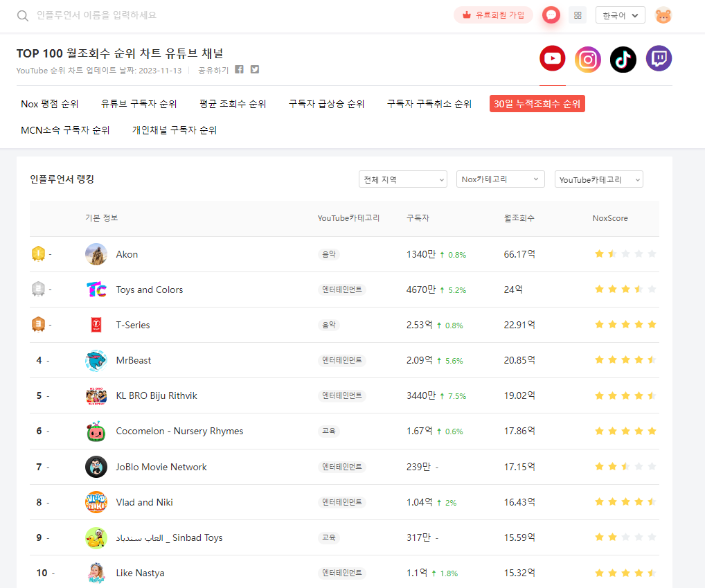Switch to 평균 조회수 순위 tab
The width and height of the screenshot is (705, 588).
(x=233, y=104)
